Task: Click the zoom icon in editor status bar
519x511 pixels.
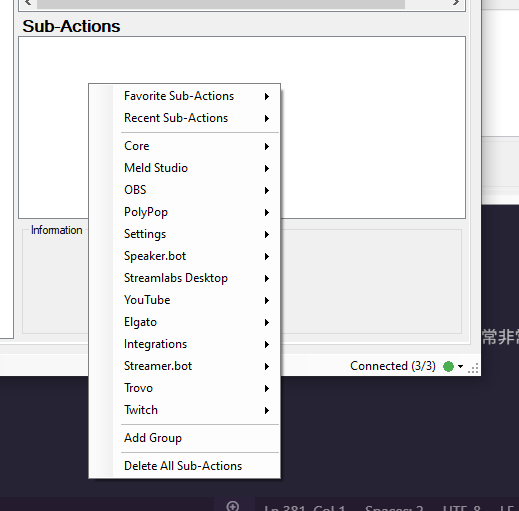Action: [x=233, y=506]
